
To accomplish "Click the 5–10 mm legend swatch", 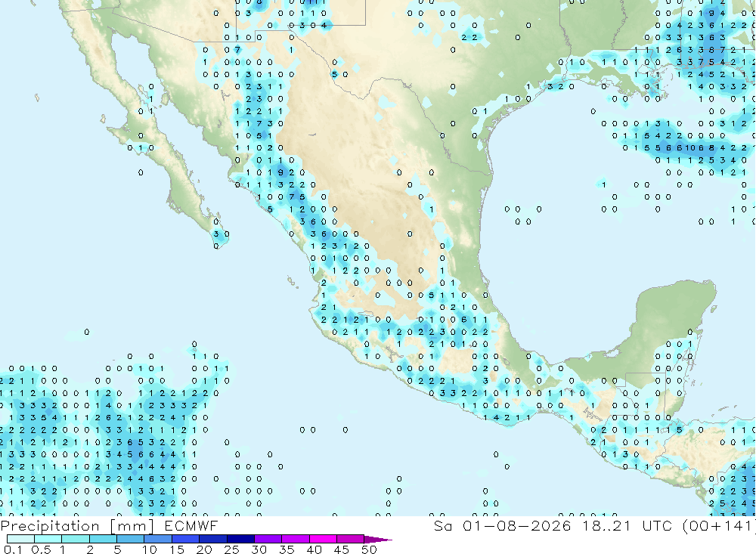I will tap(131, 539).
